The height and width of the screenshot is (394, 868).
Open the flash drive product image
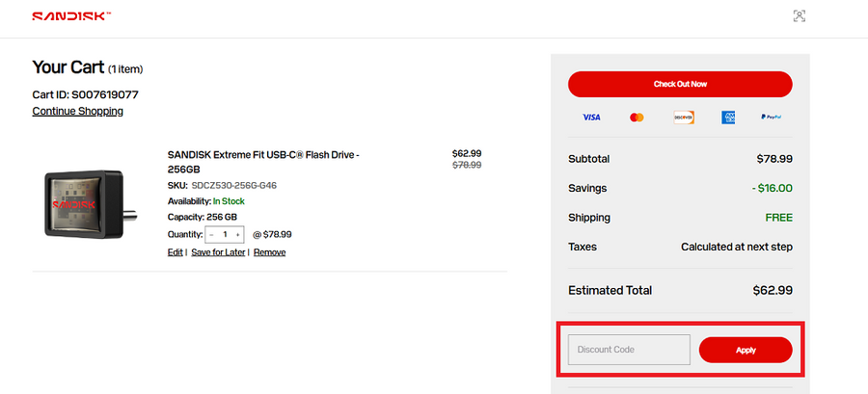tap(84, 203)
